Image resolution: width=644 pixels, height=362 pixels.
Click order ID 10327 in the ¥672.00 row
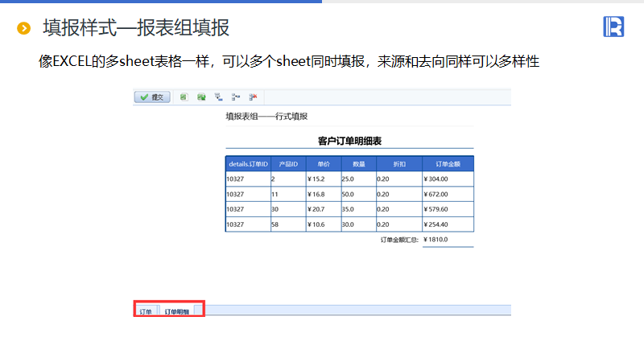pyautogui.click(x=248, y=194)
